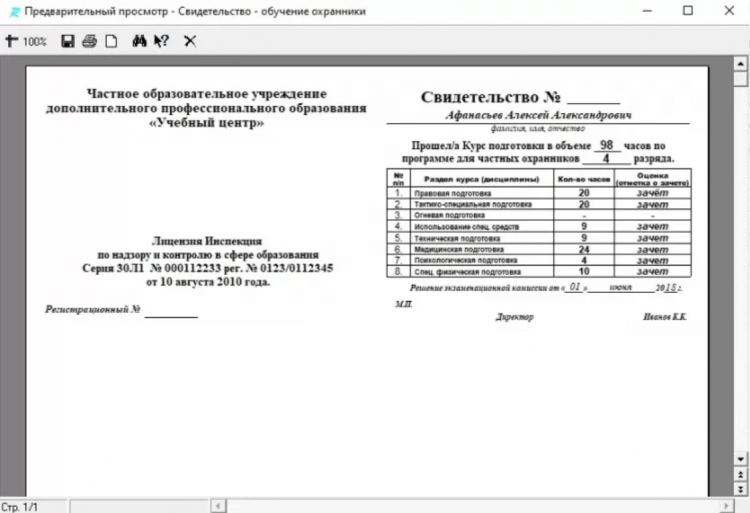
Task: Click the horizontal scrollbar right arrow
Action: pyautogui.click(x=726, y=505)
